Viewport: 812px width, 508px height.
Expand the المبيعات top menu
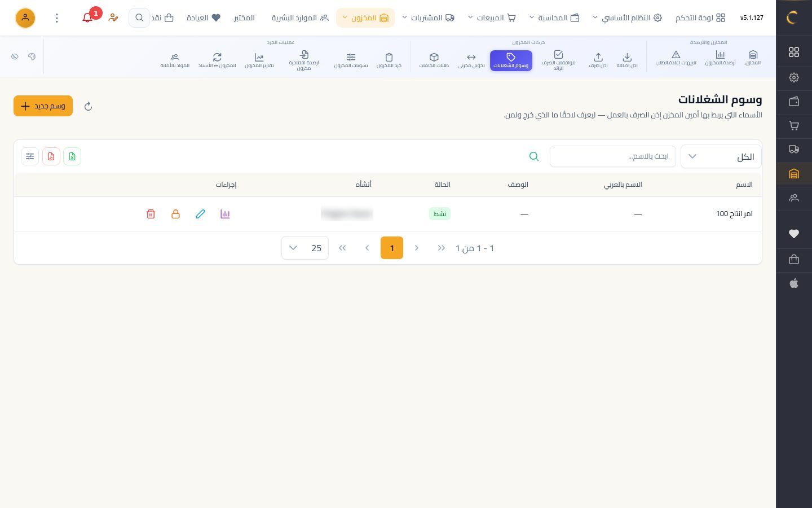pyautogui.click(x=492, y=18)
